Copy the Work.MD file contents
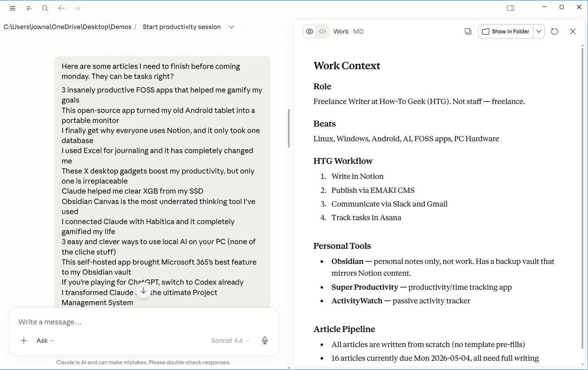588x370 pixels. point(468,32)
